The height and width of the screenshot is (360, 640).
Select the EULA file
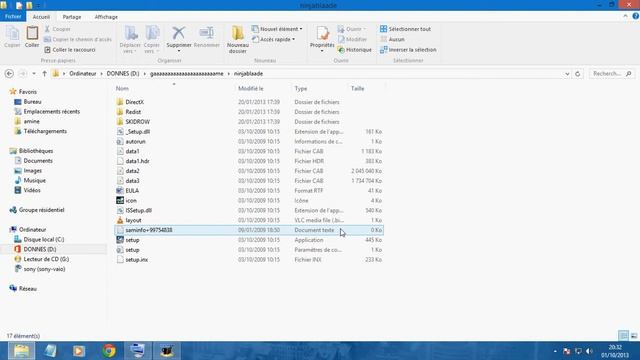[x=132, y=191]
